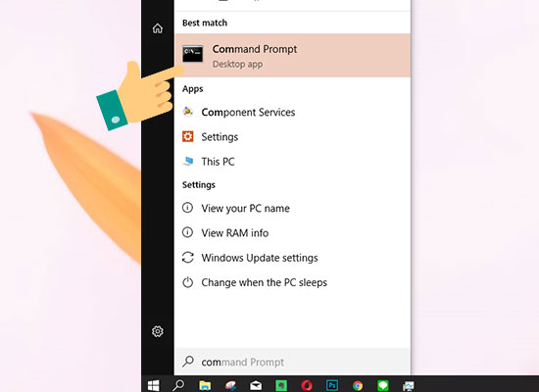Open the gear settings icon in the search sidebar
Screen dimensions: 539x392
[158, 331]
